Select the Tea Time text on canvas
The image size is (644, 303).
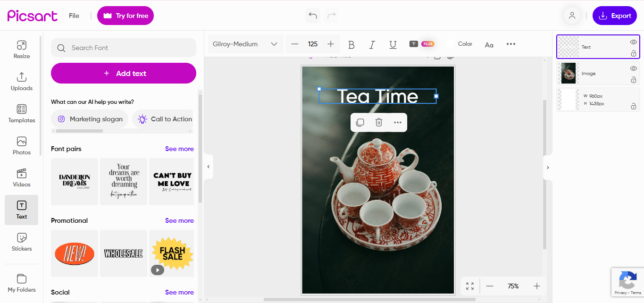377,96
